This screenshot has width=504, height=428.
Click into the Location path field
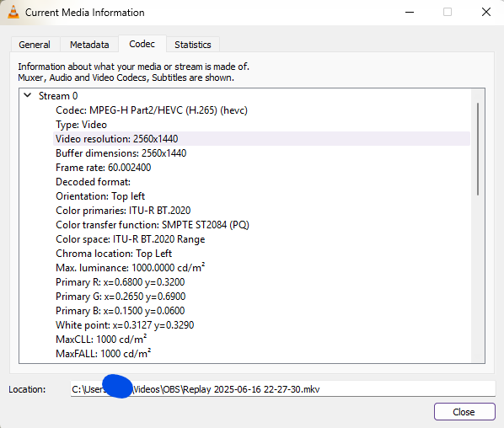click(283, 389)
